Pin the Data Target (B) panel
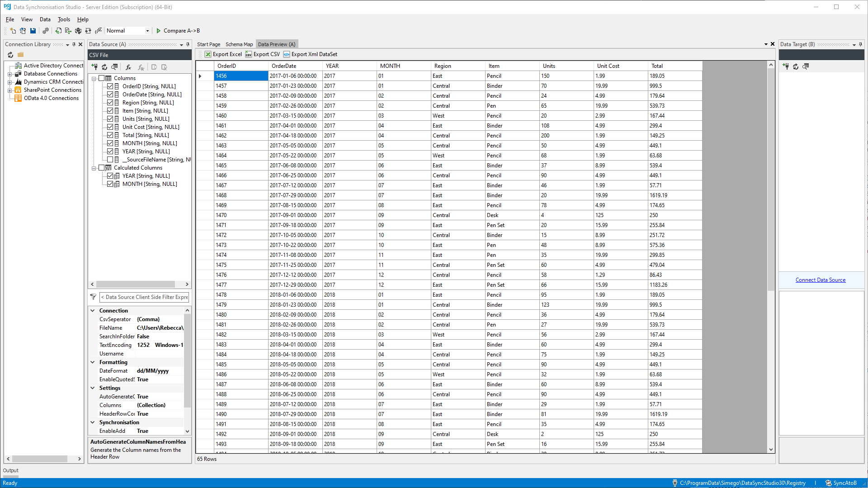Viewport: 868px width, 488px height. click(860, 44)
